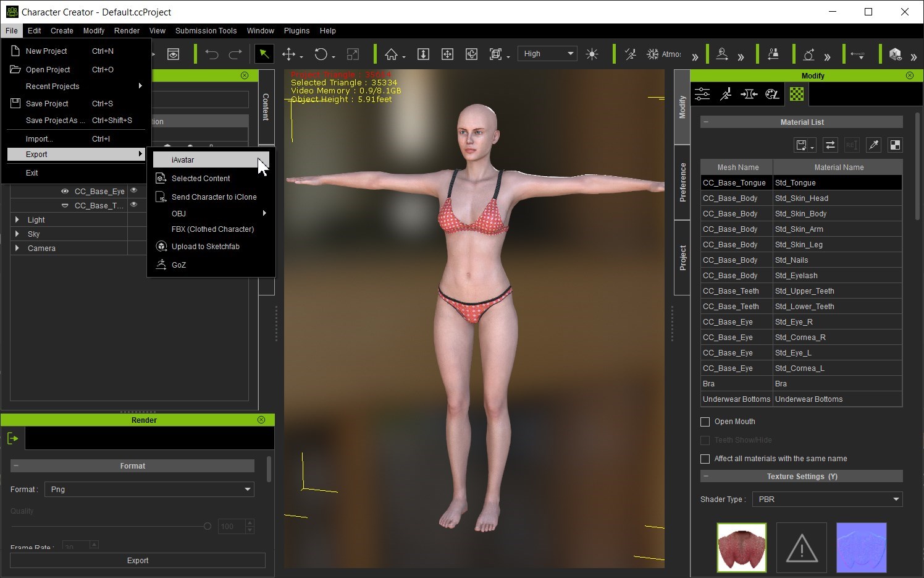Click the Undo arrow in toolbar
The image size is (924, 578).
point(212,54)
